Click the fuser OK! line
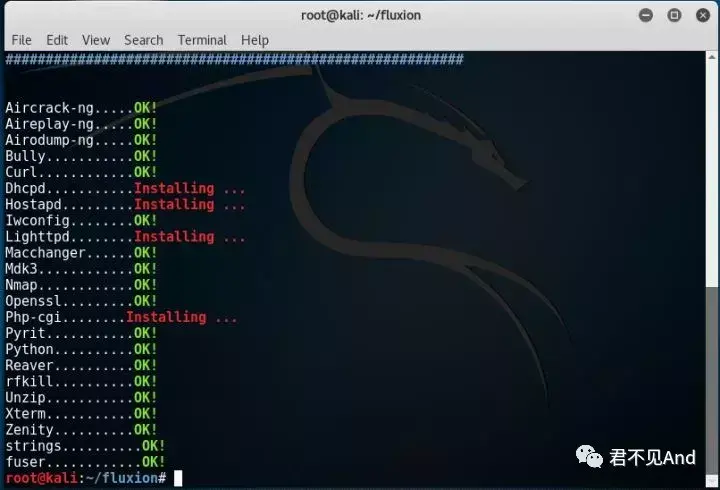The image size is (720, 490). tap(85, 462)
